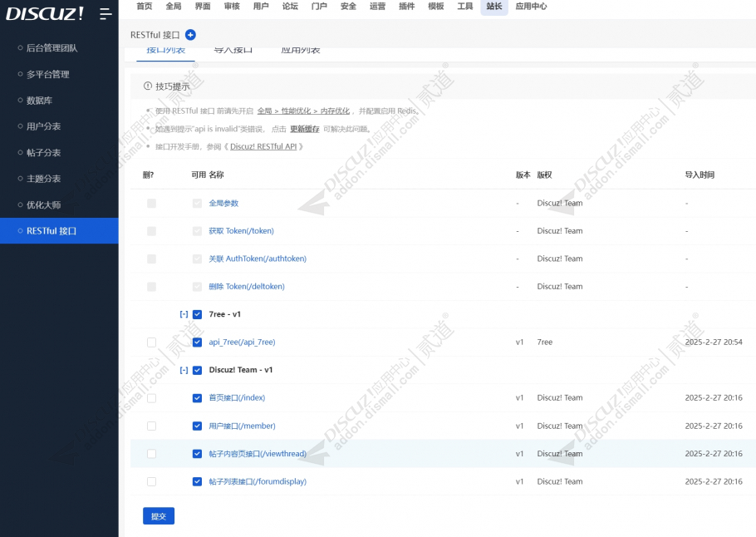Open the 应用中心 top menu
The image size is (756, 537).
pos(532,7)
